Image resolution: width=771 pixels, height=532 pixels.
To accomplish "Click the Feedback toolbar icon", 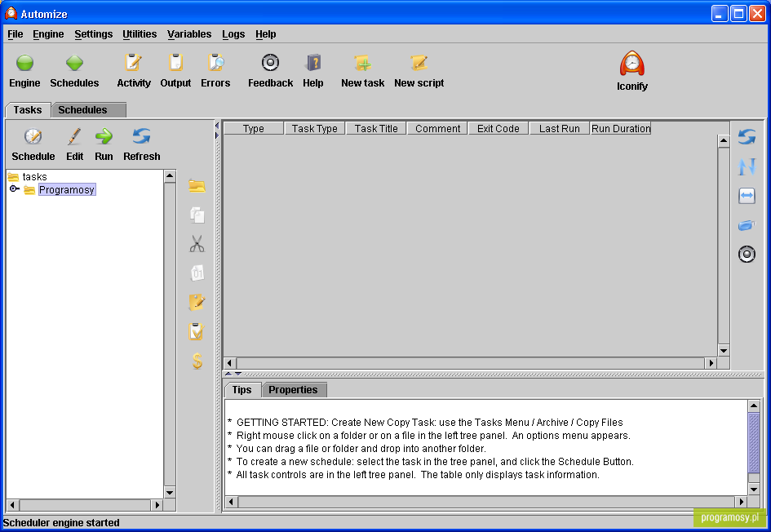I will (x=270, y=63).
